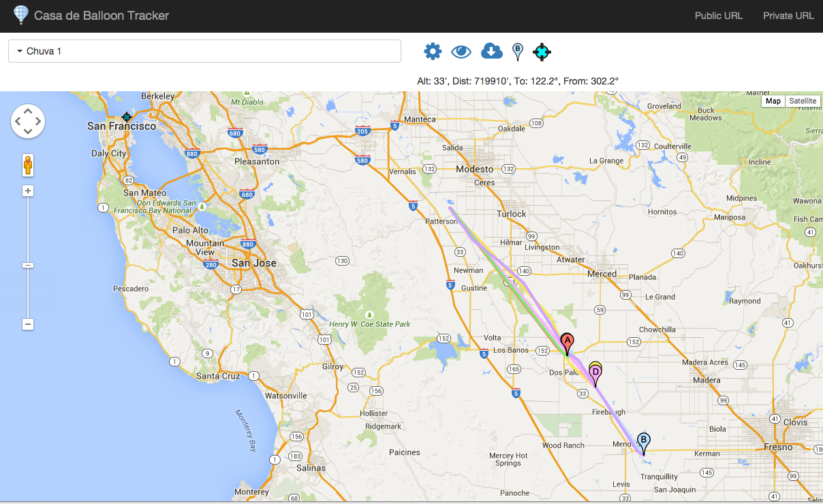Screen dimensions: 823x504
Task: Click the altitude and distance status text
Action: [518, 81]
